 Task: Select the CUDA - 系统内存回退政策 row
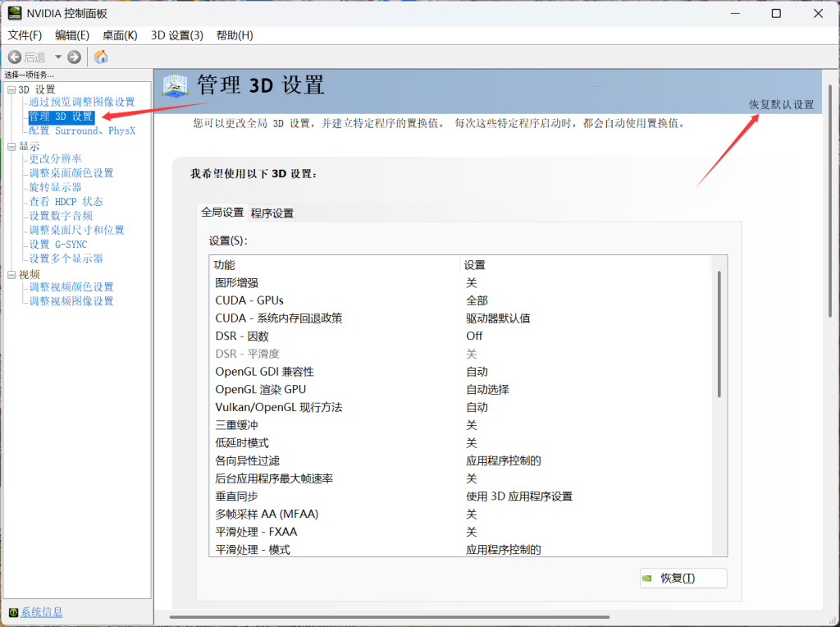coord(461,318)
